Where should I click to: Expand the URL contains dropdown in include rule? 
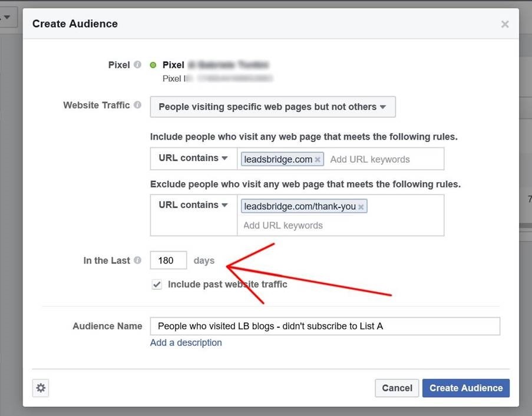pyautogui.click(x=193, y=159)
